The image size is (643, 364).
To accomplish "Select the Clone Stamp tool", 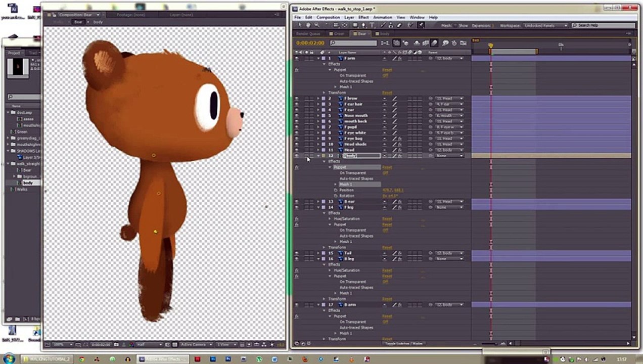I will pos(391,25).
